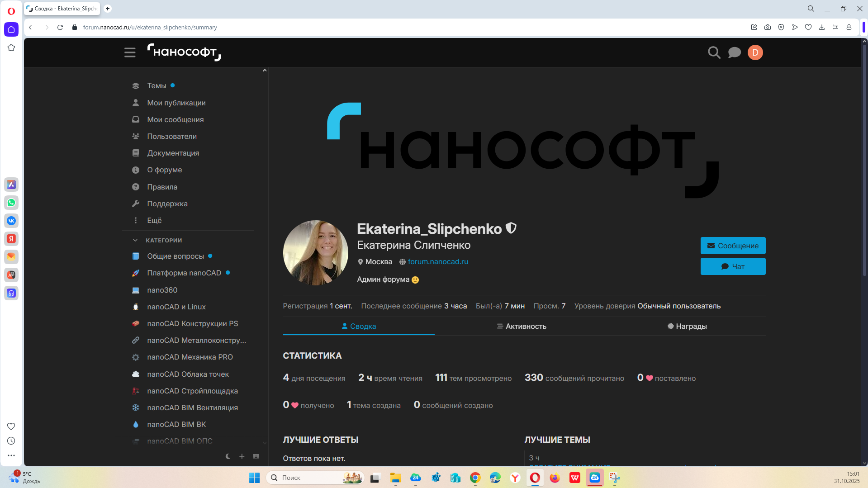This screenshot has width=868, height=488.
Task: Open Ekaterina's profile photo
Action: [315, 253]
